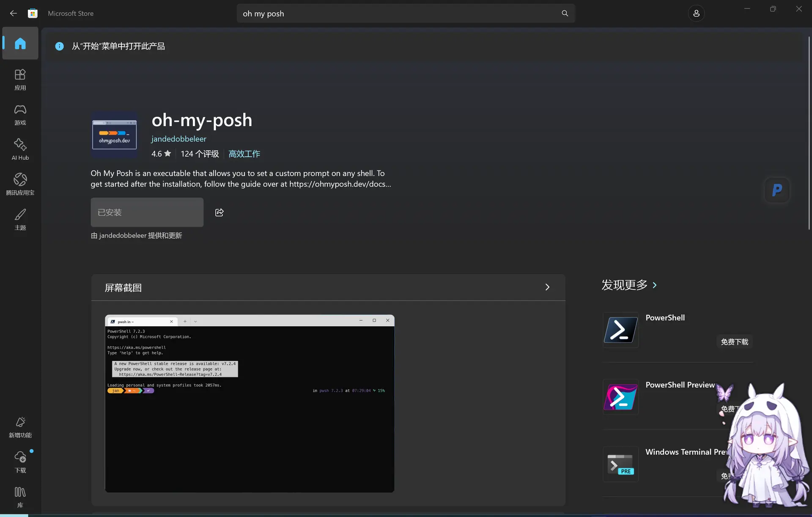This screenshot has width=812, height=517.
Task: Click '由 jandedobbeleer 提供和更新' text
Action: pos(136,236)
